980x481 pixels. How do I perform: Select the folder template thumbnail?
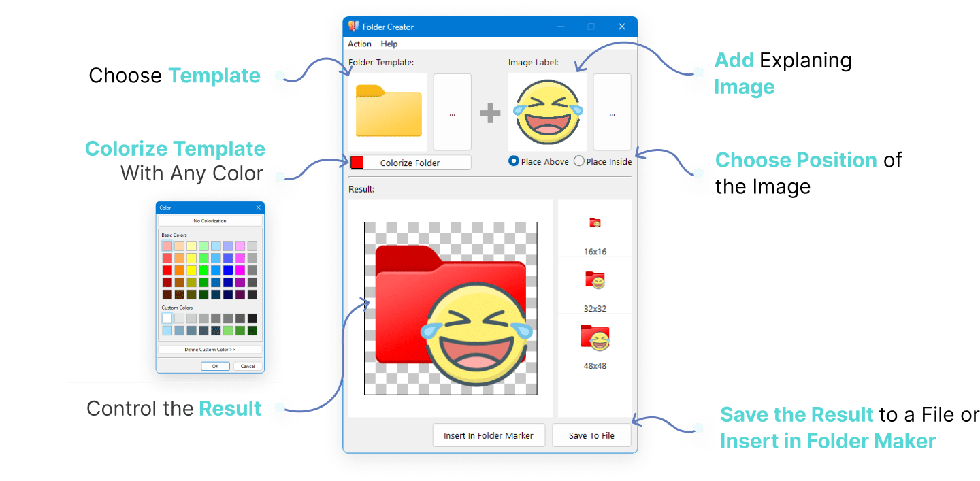click(x=388, y=112)
